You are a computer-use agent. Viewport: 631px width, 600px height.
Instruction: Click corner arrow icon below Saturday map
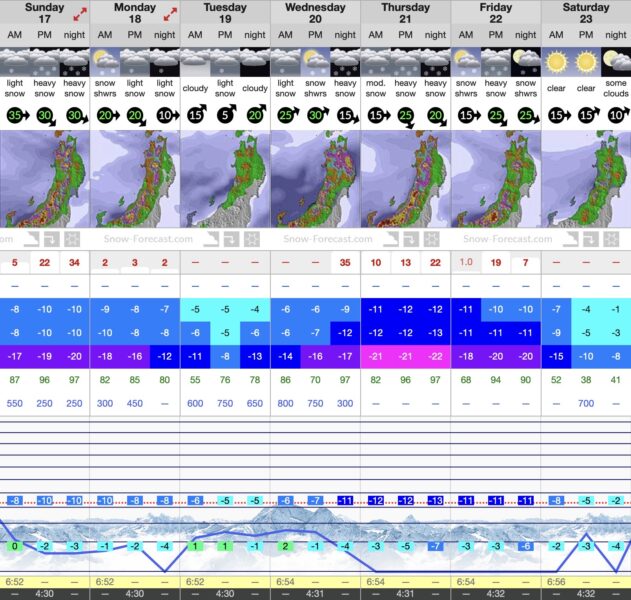[571, 239]
